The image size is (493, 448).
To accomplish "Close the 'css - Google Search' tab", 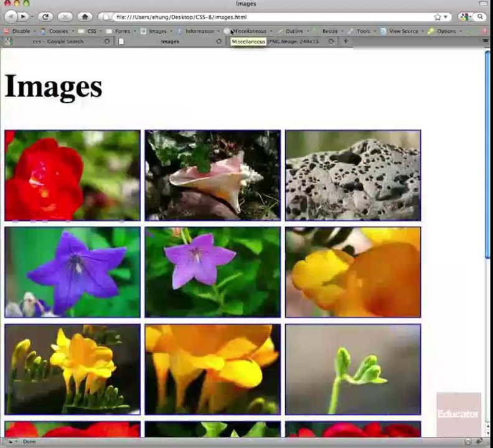I will point(107,41).
